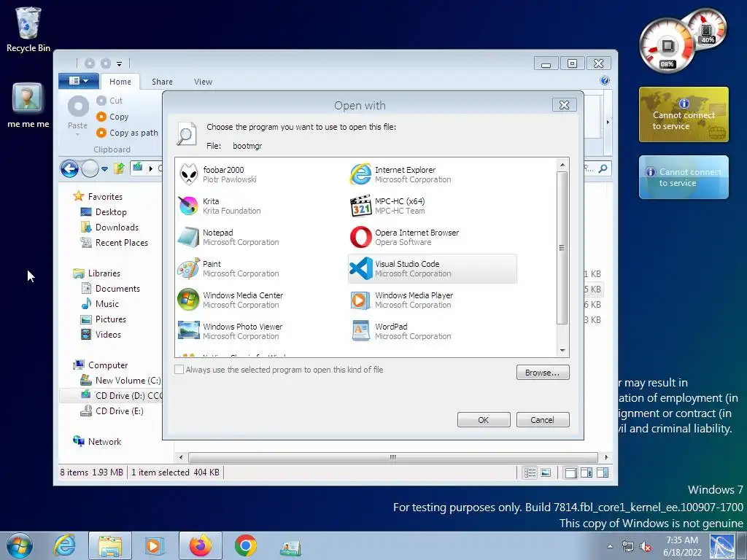The width and height of the screenshot is (747, 560).
Task: Select the 'me me me' desktop icon
Action: pyautogui.click(x=28, y=105)
